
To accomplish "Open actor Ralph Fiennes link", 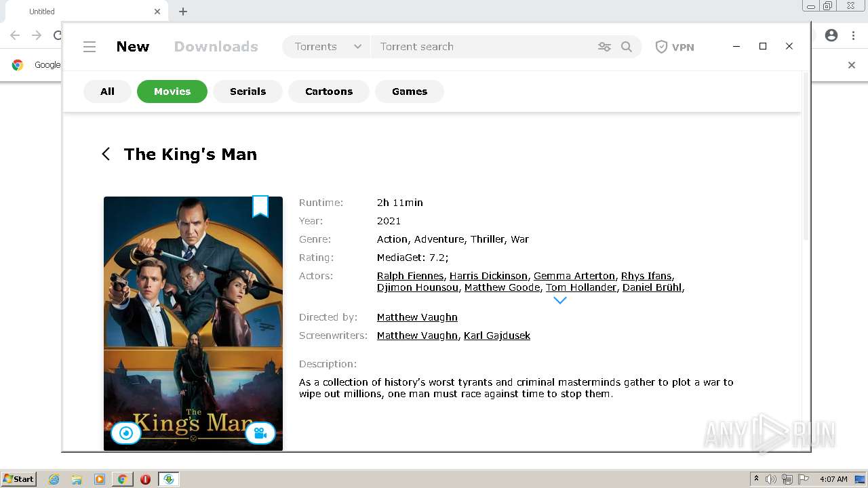I will pyautogui.click(x=410, y=276).
